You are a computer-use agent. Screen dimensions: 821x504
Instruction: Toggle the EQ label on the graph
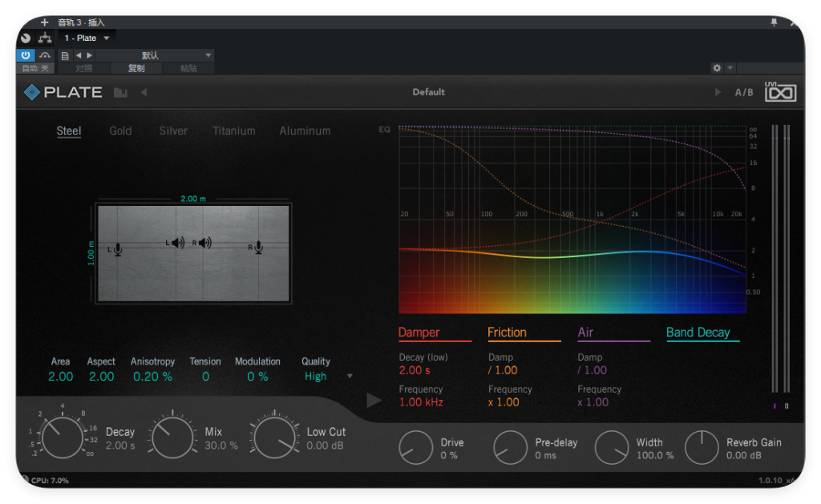click(384, 129)
